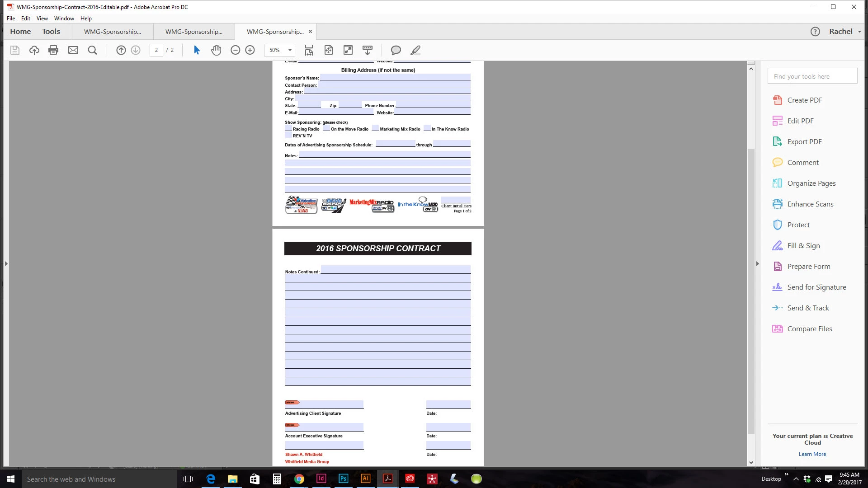868x488 pixels.
Task: Click the Zoom out minus icon
Action: click(235, 50)
